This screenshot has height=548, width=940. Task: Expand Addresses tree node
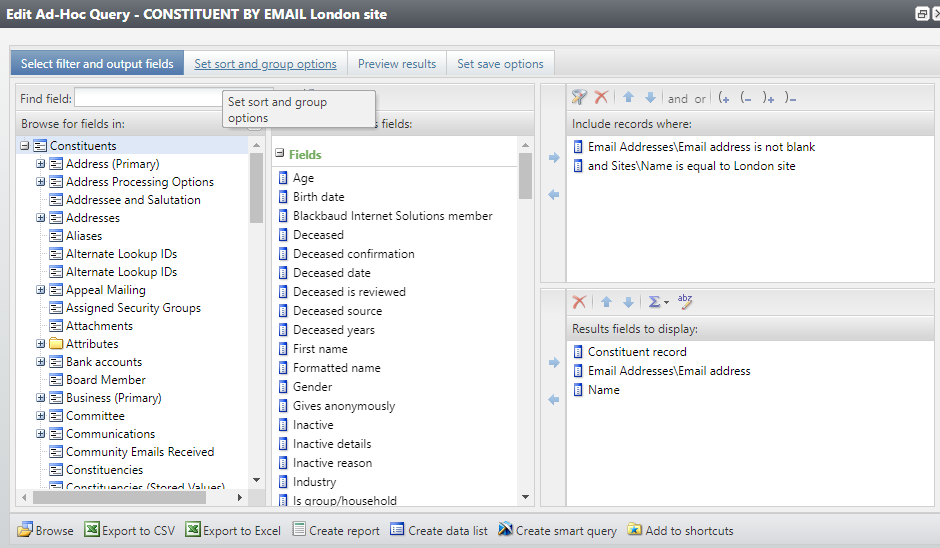click(40, 218)
